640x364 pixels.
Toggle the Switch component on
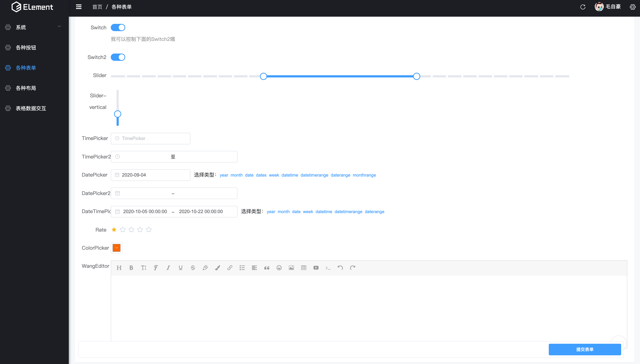[x=118, y=28]
